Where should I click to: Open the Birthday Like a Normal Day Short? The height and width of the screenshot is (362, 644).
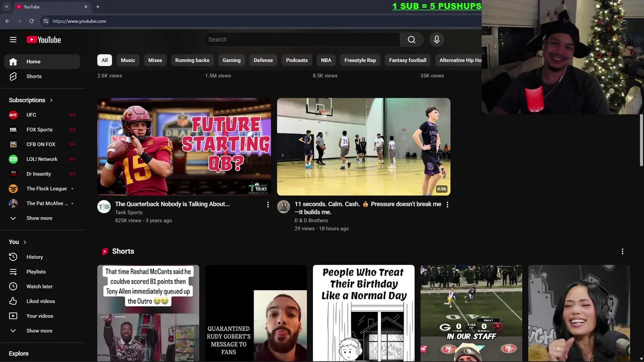(x=364, y=313)
